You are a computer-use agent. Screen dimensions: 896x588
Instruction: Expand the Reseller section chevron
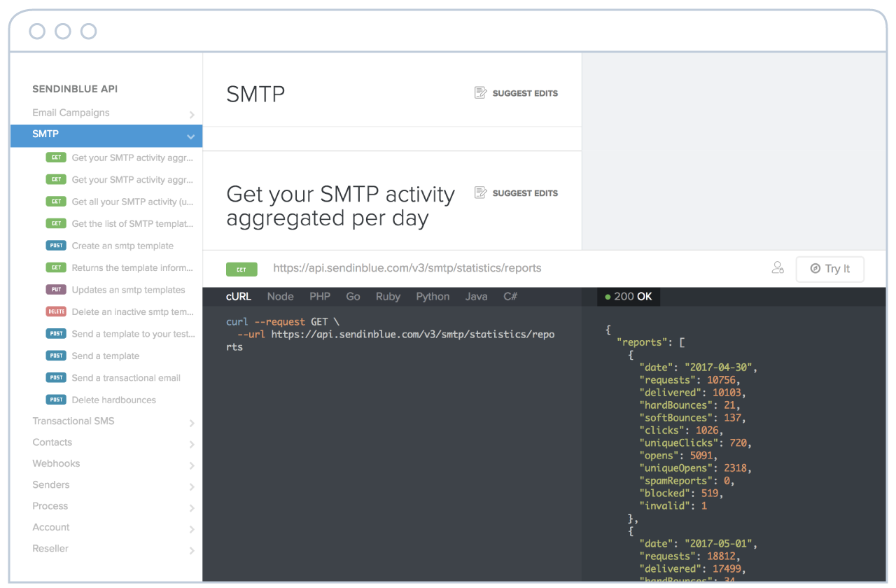(x=191, y=550)
